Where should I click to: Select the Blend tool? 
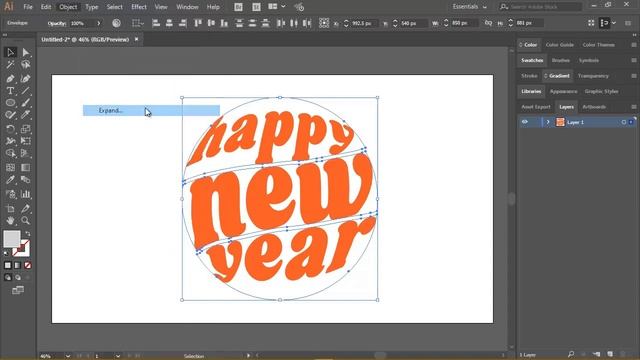coord(26,180)
